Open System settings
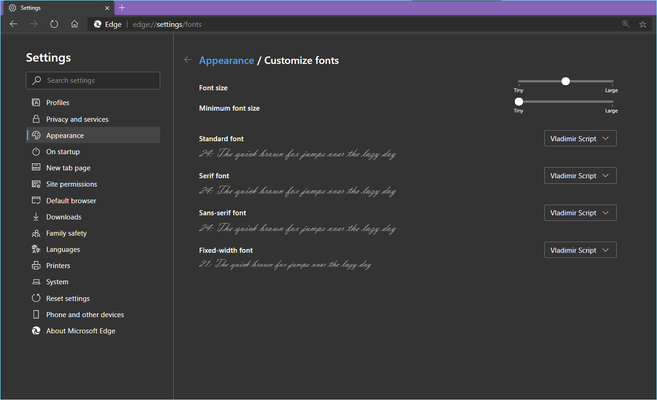The width and height of the screenshot is (657, 400). pyautogui.click(x=93, y=282)
